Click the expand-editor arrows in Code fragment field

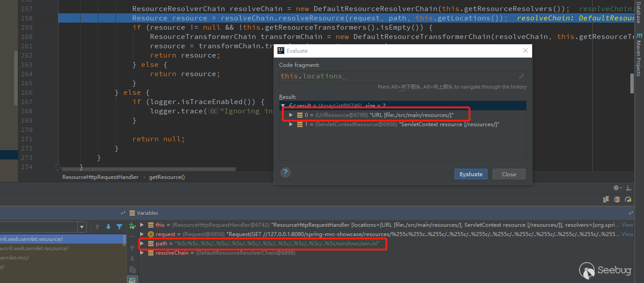tap(521, 76)
